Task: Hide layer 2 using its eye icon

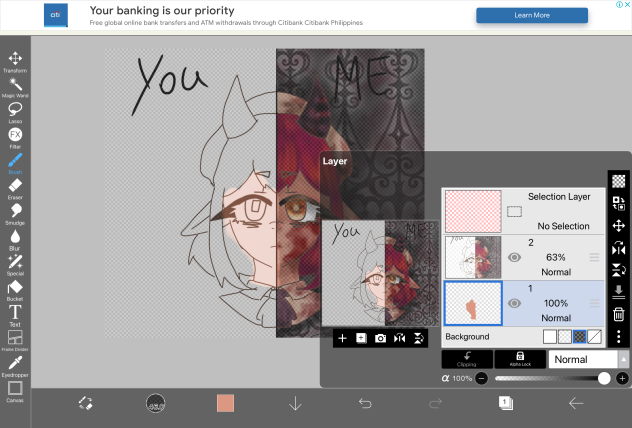Action: pos(515,257)
